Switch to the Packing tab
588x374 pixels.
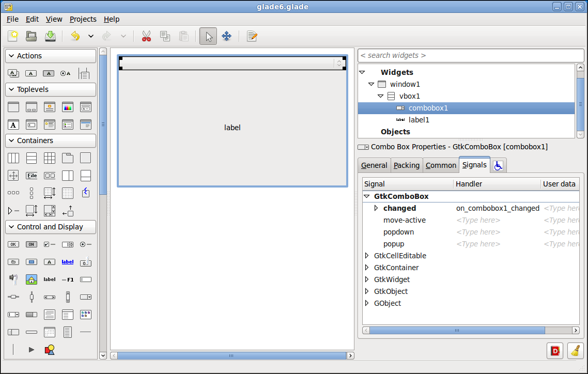click(x=407, y=165)
